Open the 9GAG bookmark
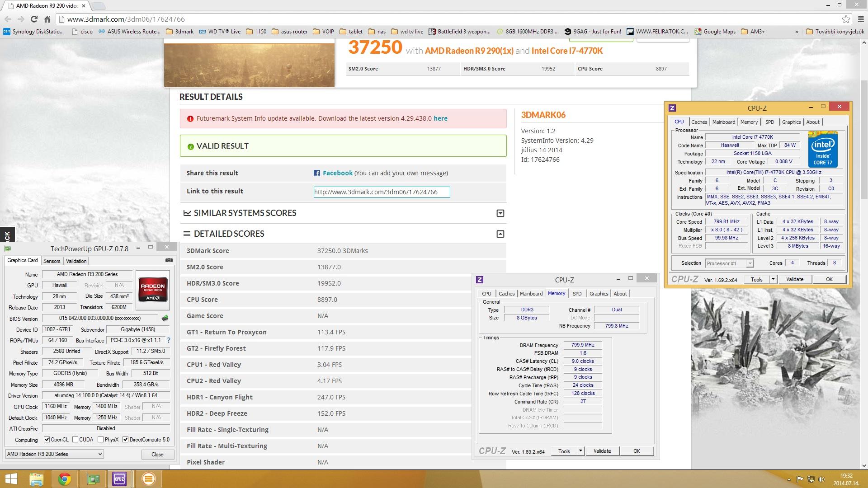 point(593,32)
